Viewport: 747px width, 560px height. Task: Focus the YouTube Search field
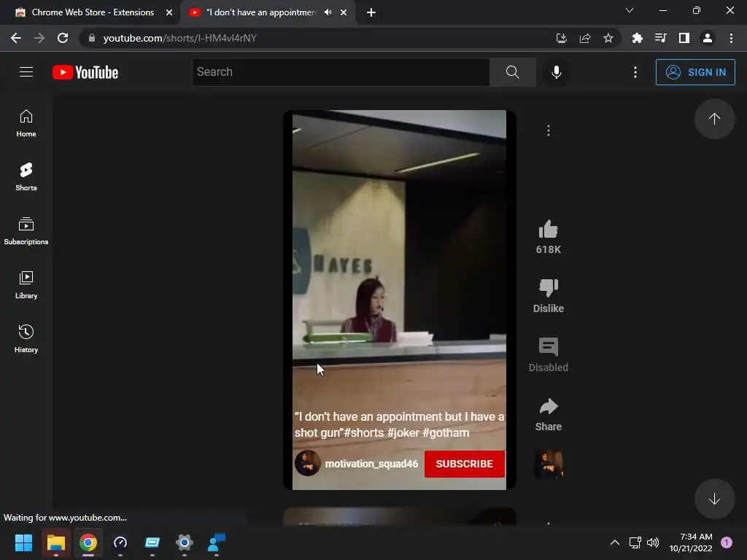[x=341, y=72]
